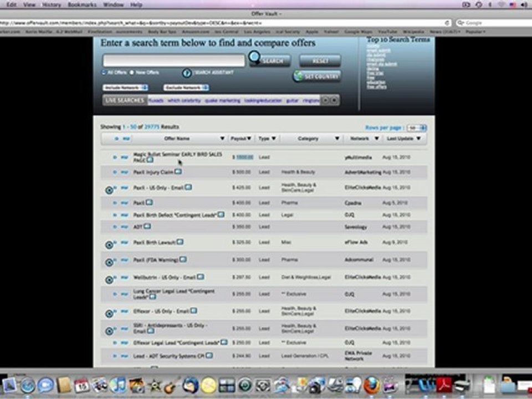Image resolution: width=532 pixels, height=399 pixels.
Task: Open iChat from the Dock
Action: [45, 385]
